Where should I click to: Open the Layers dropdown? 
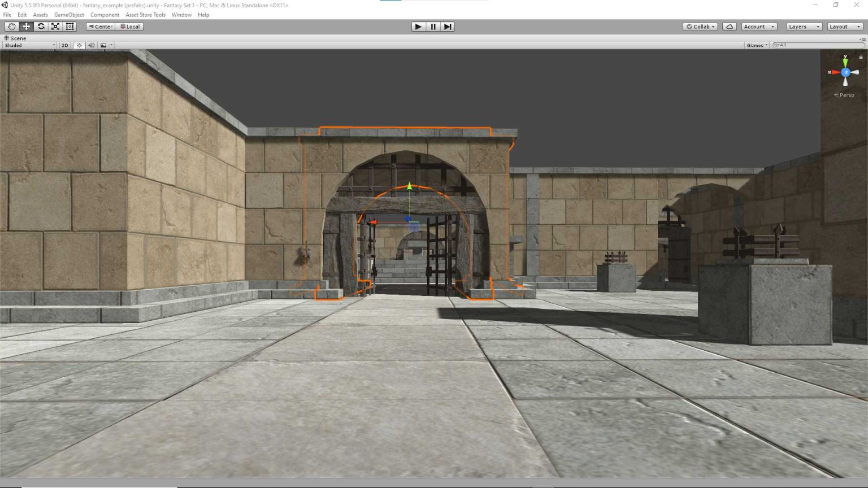(804, 27)
